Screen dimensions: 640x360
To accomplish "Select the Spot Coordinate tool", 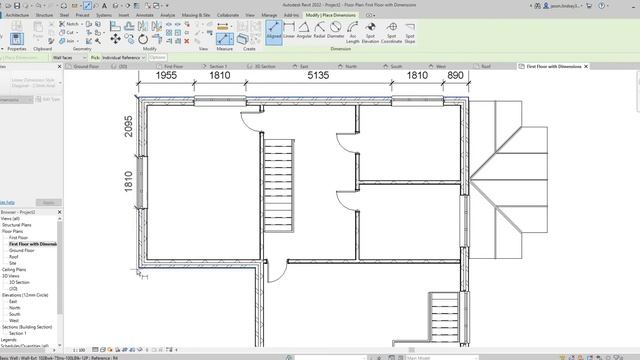I will pos(391,32).
